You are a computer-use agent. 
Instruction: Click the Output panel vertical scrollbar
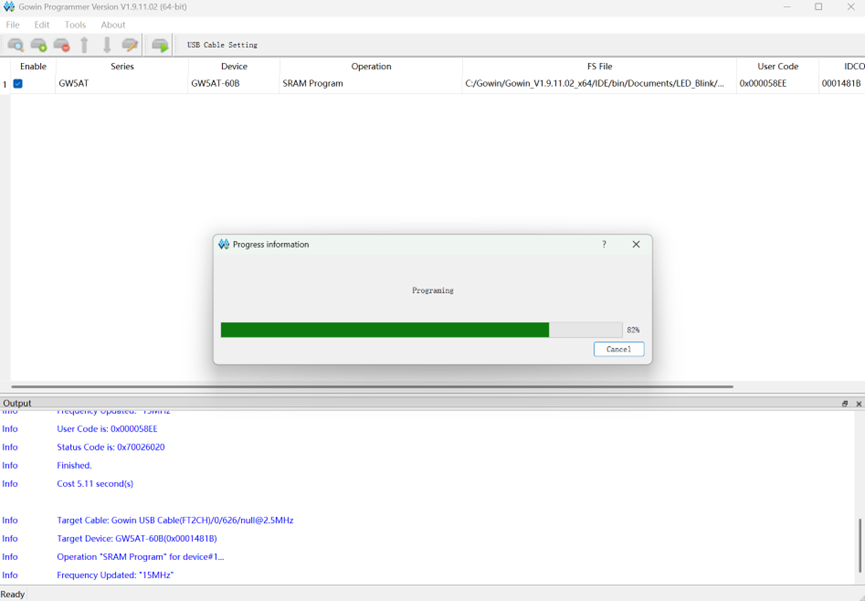coord(859,545)
